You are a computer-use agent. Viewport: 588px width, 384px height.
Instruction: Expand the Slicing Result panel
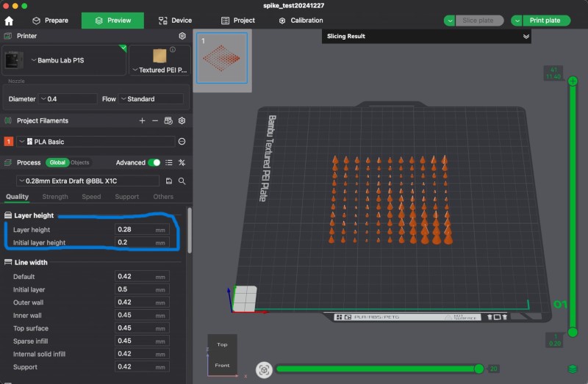pos(526,36)
